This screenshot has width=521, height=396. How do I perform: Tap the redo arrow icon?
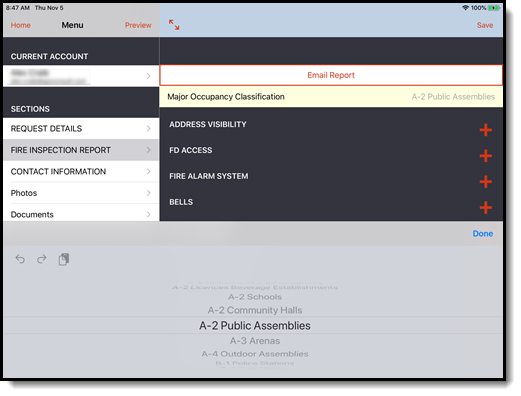click(x=42, y=259)
